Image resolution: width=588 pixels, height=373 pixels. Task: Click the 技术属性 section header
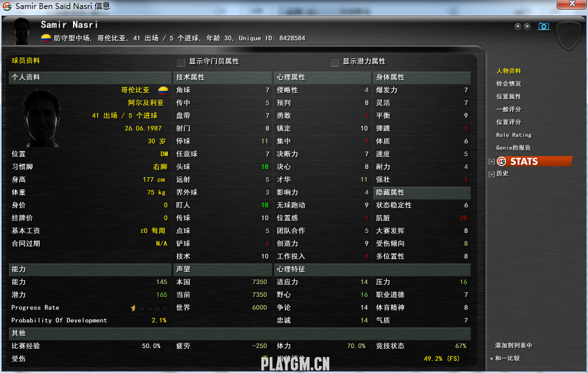click(x=223, y=77)
